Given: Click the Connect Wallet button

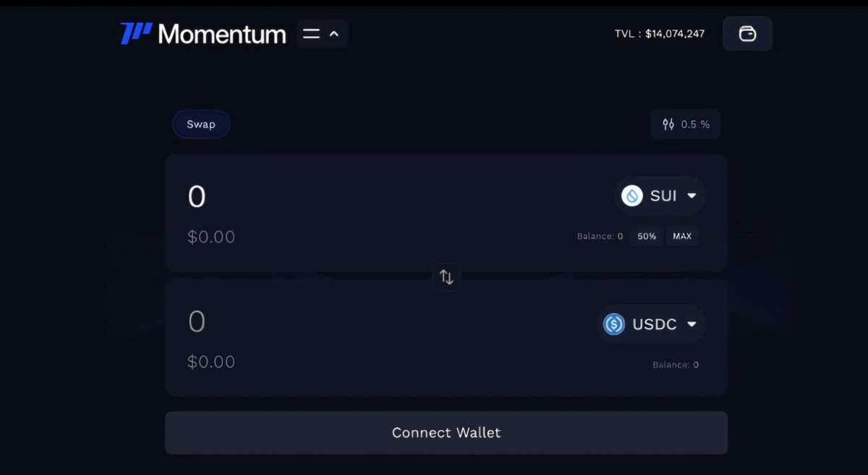Looking at the screenshot, I should [x=446, y=432].
